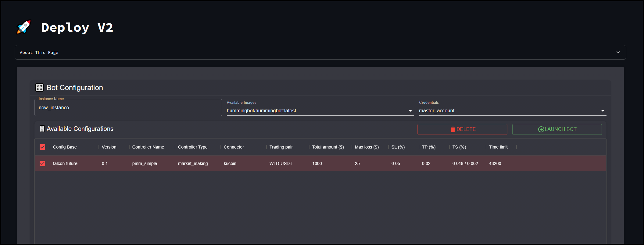This screenshot has height=245, width=644.
Task: Click the Bot Configuration dice icon
Action: [x=39, y=88]
